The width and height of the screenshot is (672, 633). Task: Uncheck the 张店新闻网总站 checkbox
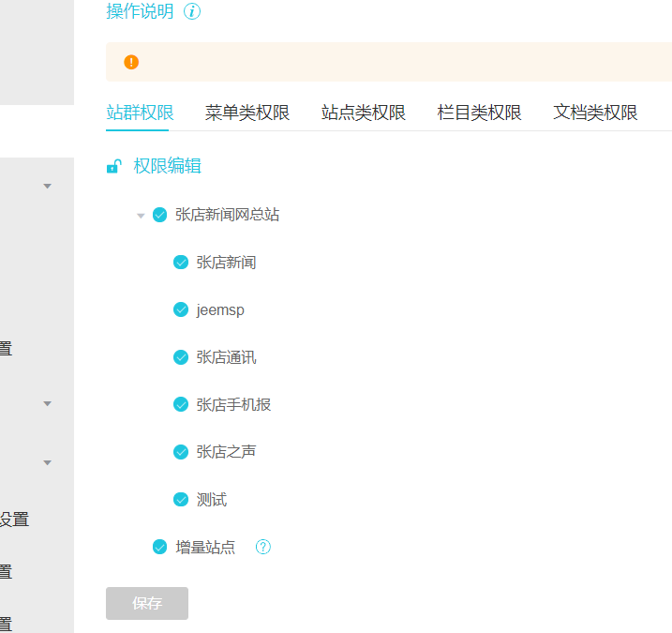point(160,215)
